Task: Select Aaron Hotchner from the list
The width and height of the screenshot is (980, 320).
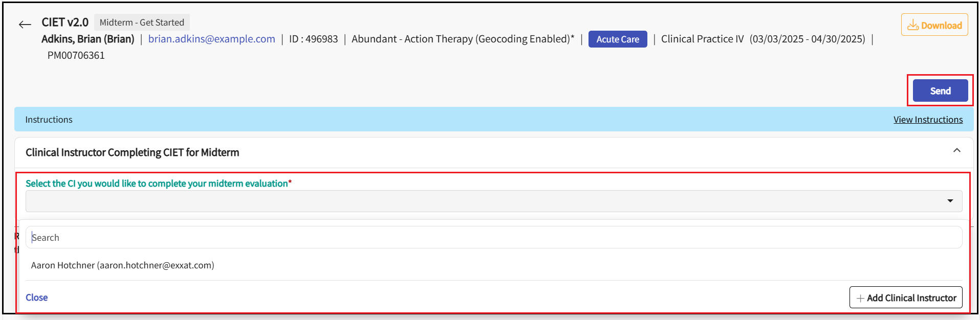Action: click(x=123, y=265)
